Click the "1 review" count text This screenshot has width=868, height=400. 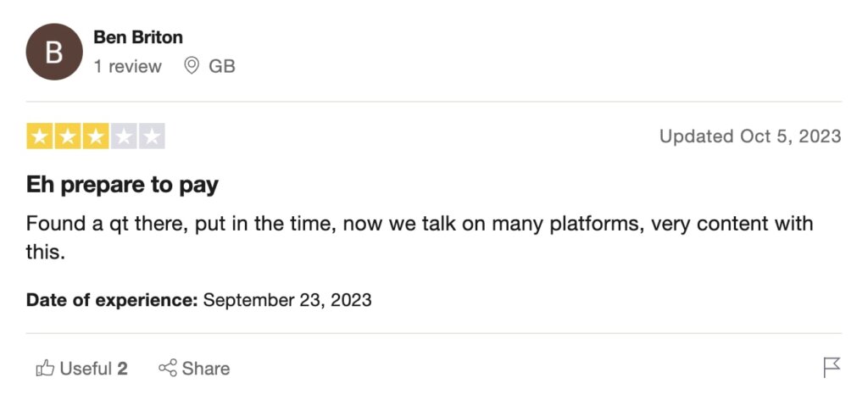pos(127,67)
